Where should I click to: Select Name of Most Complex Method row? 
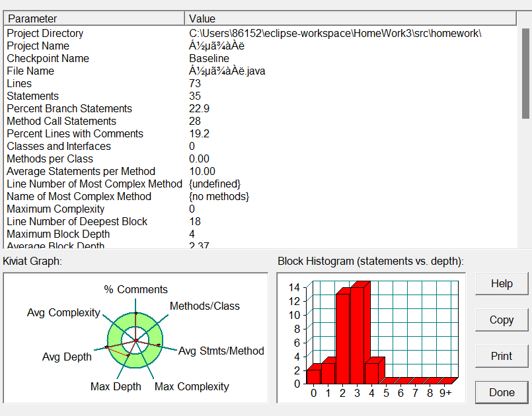[x=79, y=196]
